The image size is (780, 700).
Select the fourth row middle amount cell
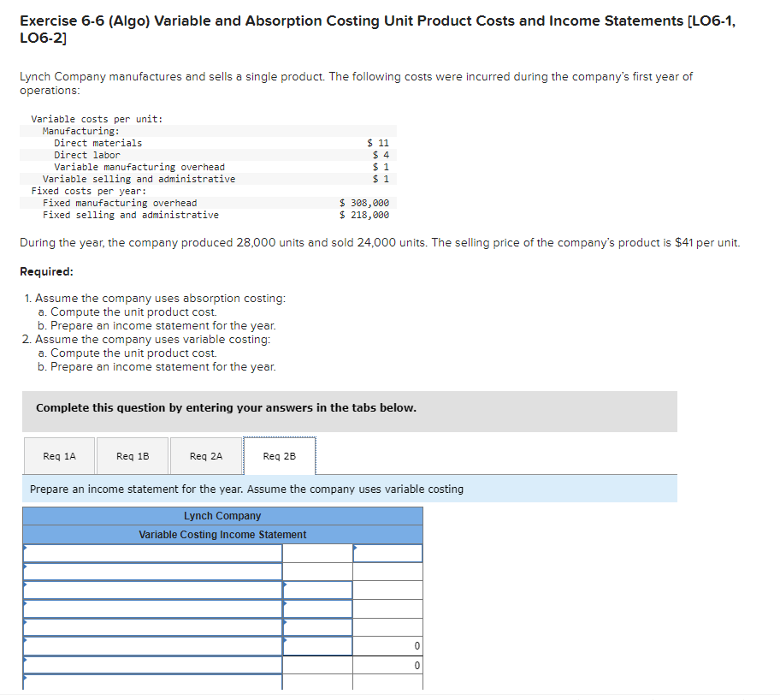coord(316,607)
